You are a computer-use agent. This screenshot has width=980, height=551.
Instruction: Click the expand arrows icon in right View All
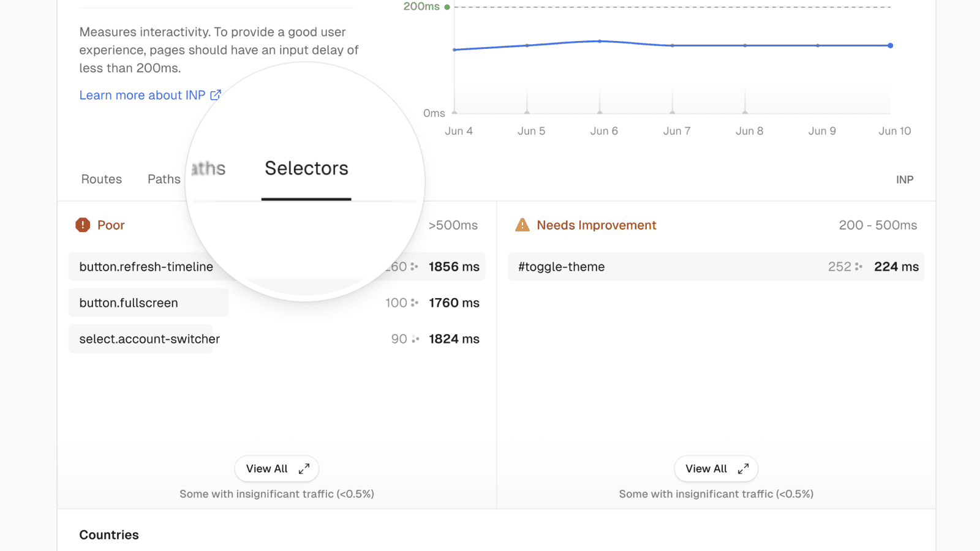click(x=743, y=469)
